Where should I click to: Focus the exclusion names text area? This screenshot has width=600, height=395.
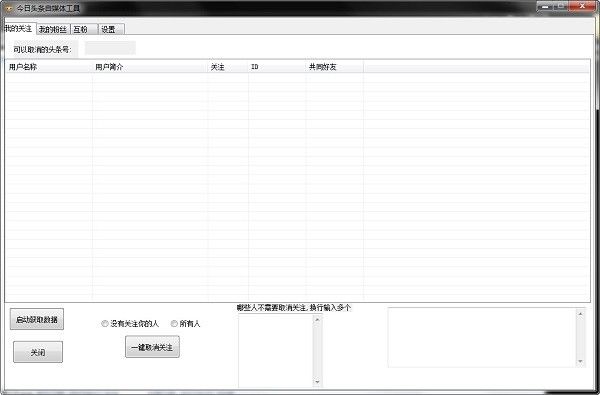[x=276, y=350]
